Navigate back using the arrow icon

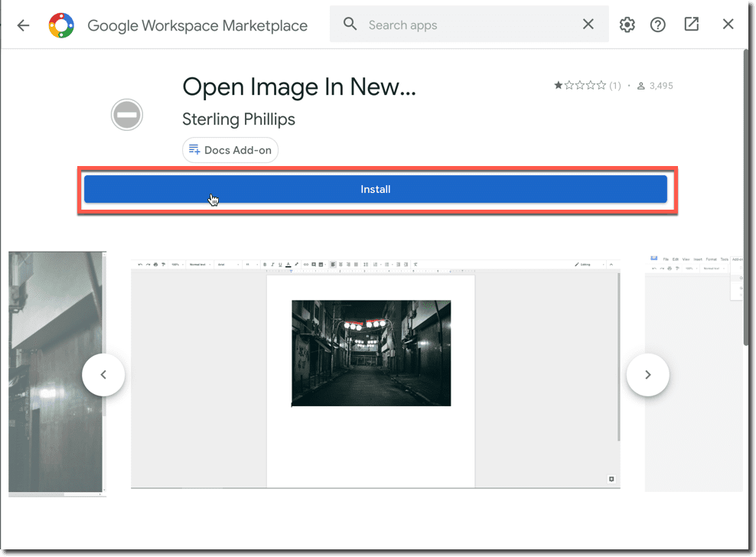tap(23, 24)
